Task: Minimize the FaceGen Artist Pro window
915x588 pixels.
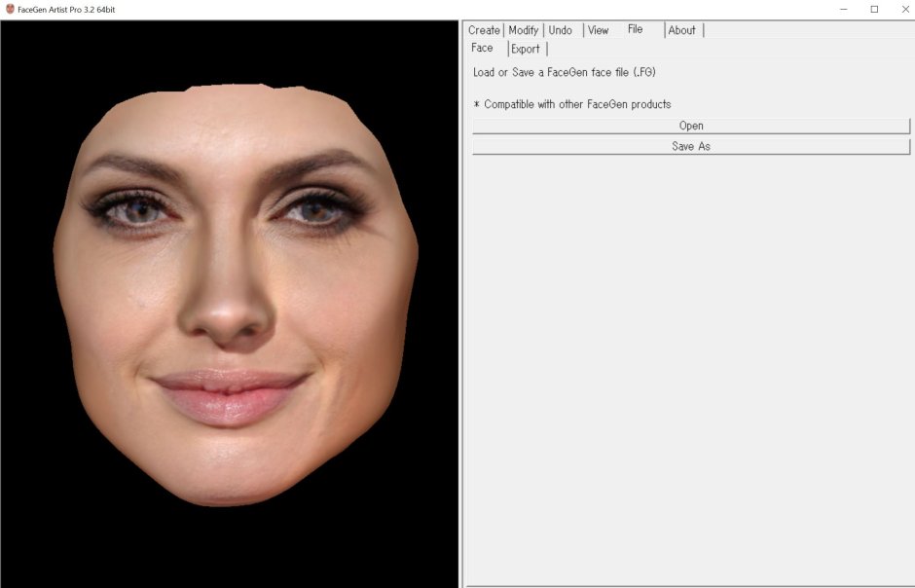Action: click(845, 9)
